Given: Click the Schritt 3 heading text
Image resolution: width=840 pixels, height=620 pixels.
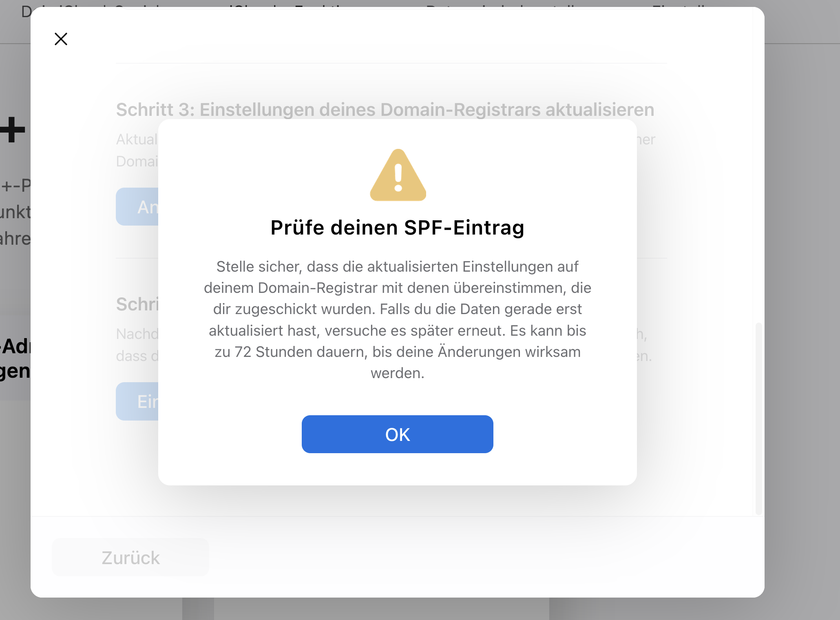Looking at the screenshot, I should click(385, 110).
